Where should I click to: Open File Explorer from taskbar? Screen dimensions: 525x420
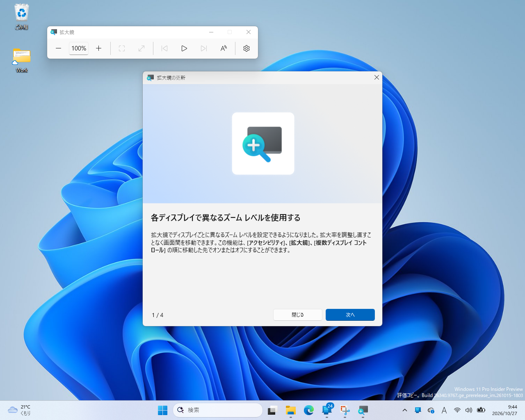click(291, 410)
